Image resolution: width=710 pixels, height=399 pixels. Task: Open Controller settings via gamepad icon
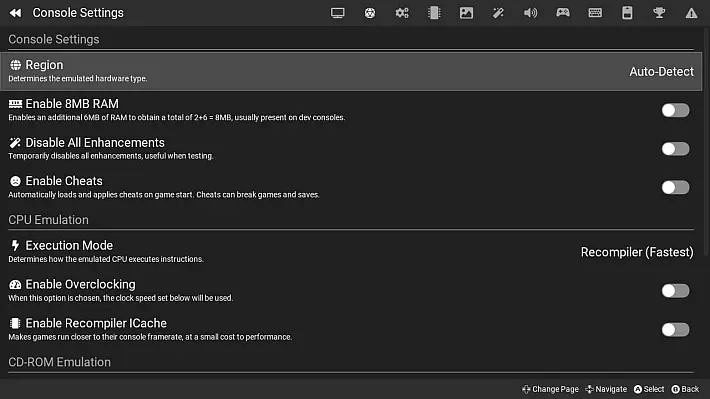[x=563, y=13]
